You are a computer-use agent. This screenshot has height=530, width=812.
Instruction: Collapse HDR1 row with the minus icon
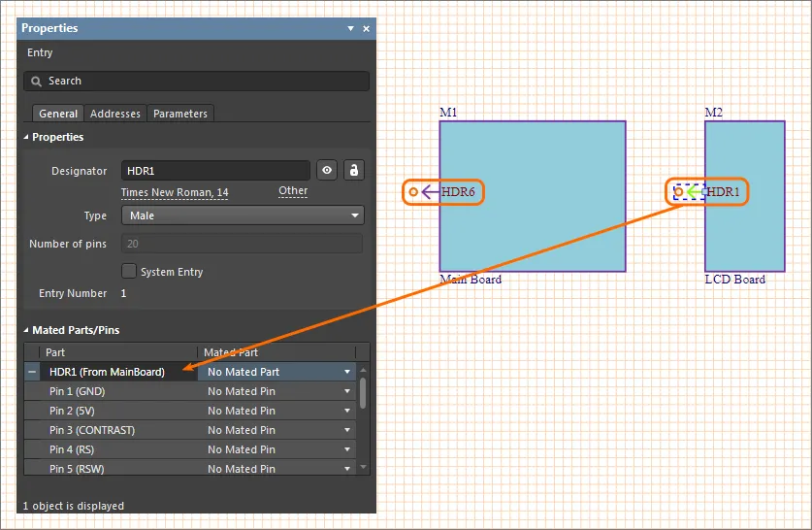click(x=32, y=372)
